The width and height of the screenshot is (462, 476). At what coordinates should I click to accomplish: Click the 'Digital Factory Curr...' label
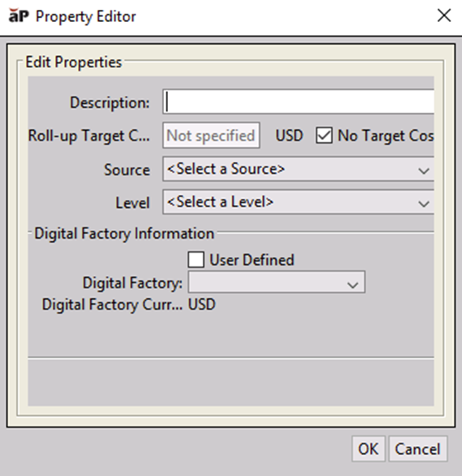112,305
